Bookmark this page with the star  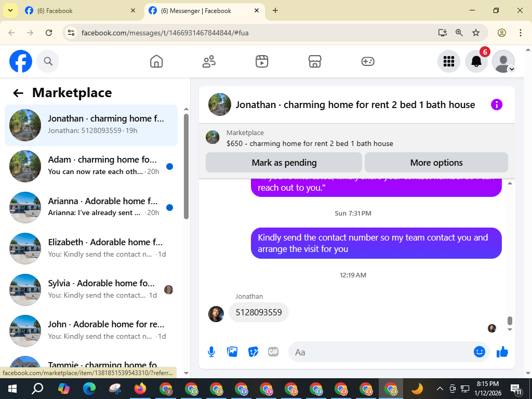476,33
